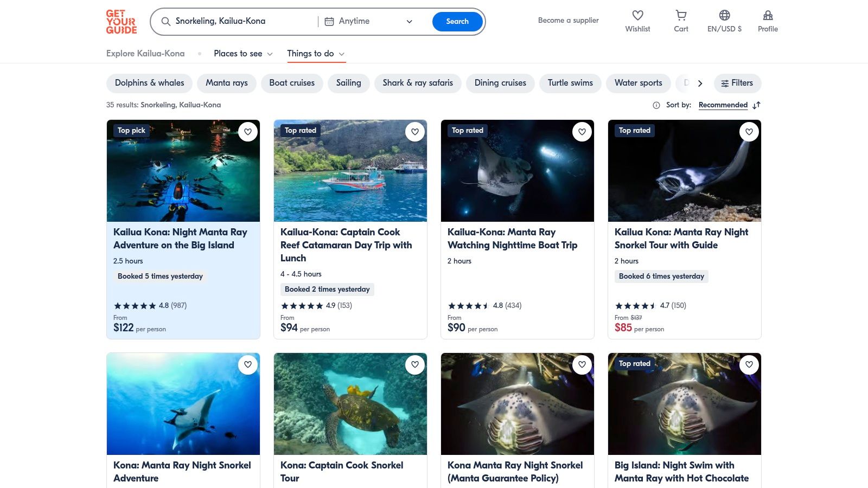Wishlist Manta Ray Watching Nighttime Boat Trip
The image size is (868, 488).
point(582,132)
